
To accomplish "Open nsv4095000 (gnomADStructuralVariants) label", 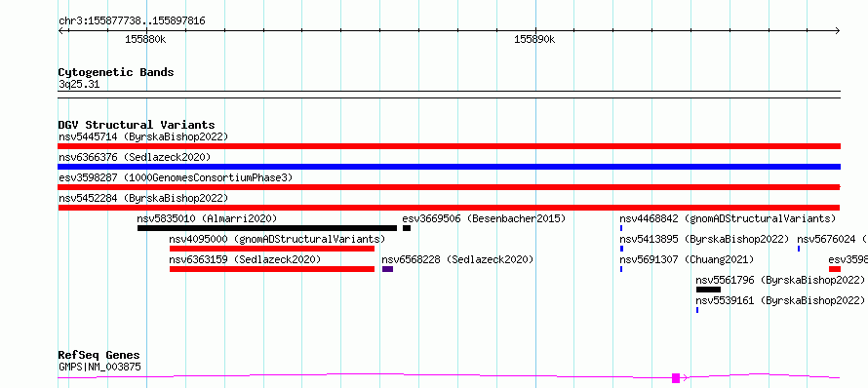I will click(277, 239).
